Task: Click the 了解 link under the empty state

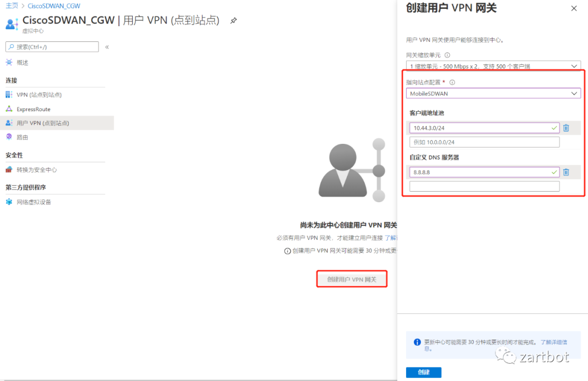Action: click(x=391, y=238)
